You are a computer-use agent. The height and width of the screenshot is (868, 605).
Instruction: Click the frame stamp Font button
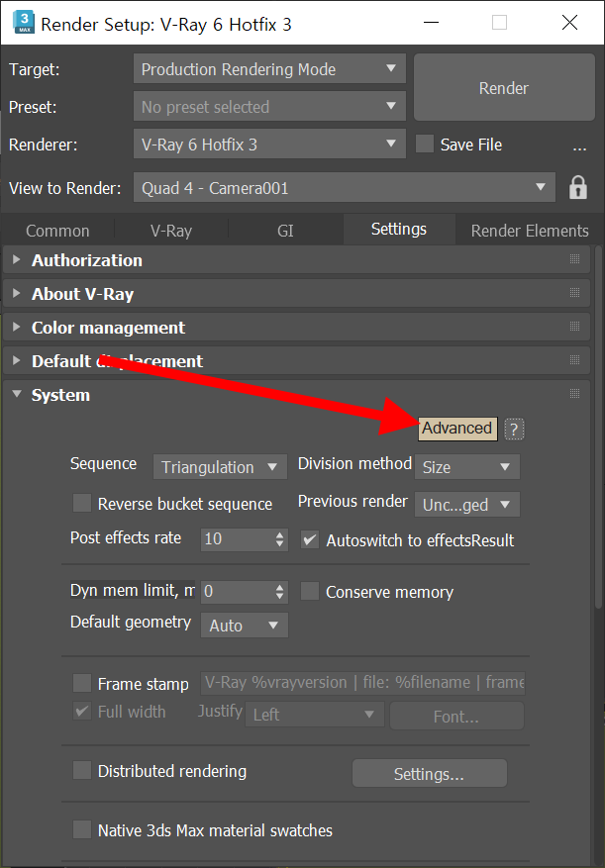tap(456, 717)
